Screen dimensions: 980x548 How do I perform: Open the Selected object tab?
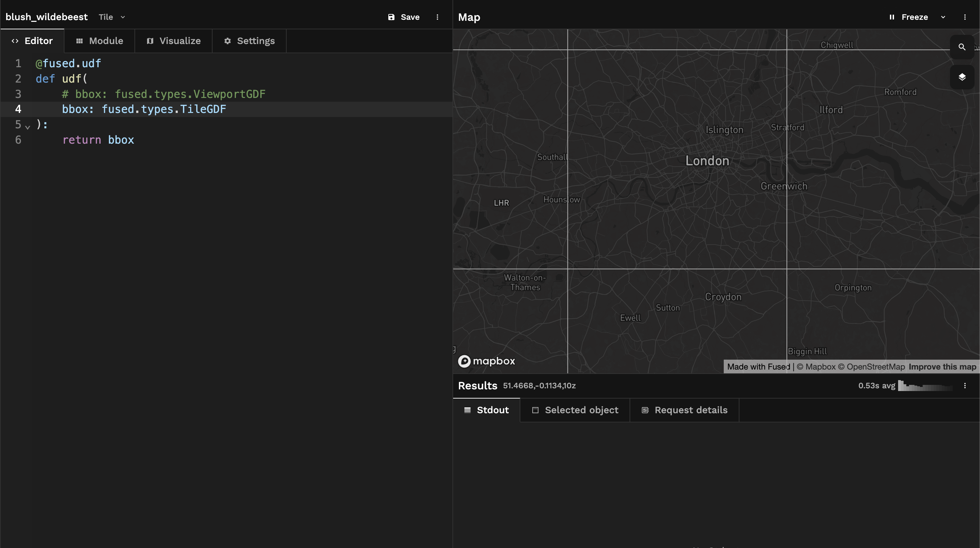pyautogui.click(x=575, y=410)
